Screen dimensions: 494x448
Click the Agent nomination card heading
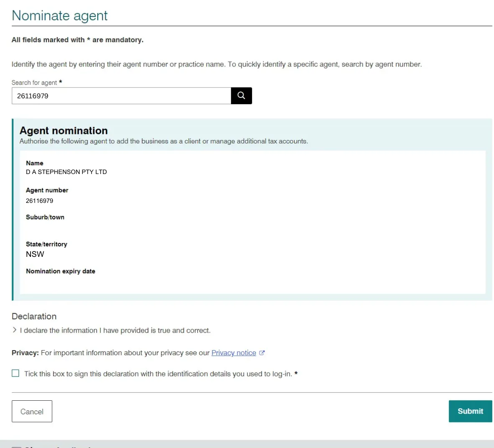[64, 131]
